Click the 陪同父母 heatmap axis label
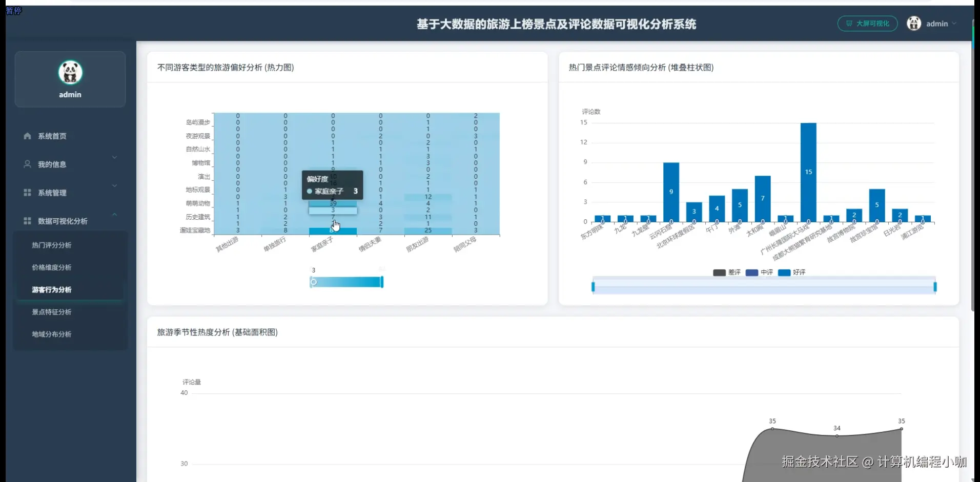The image size is (980, 482). point(465,245)
